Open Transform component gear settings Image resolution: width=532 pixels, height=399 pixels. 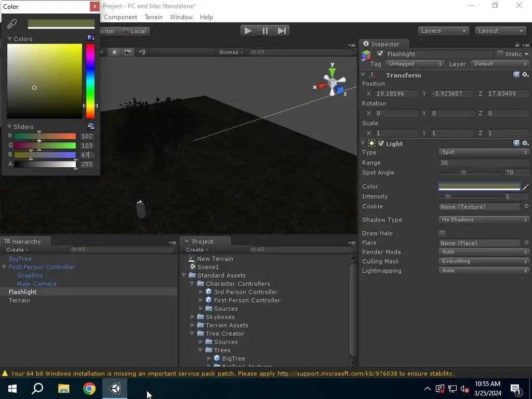click(525, 75)
